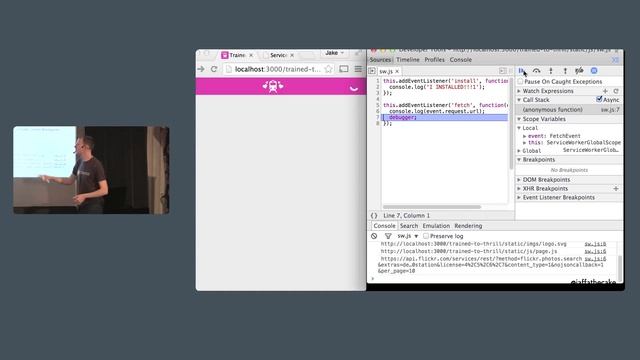Uncheck the Async call stack checkbox
640x360 pixels.
click(599, 100)
